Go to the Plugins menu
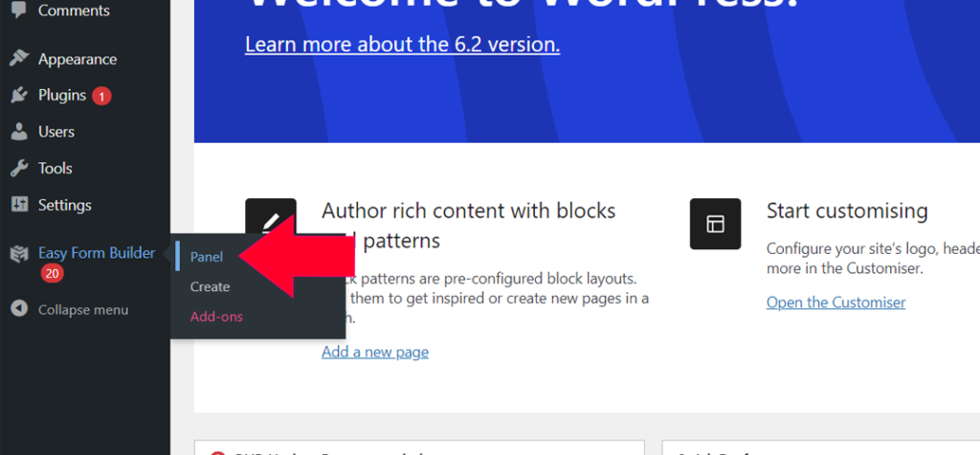Image resolution: width=980 pixels, height=455 pixels. (62, 95)
